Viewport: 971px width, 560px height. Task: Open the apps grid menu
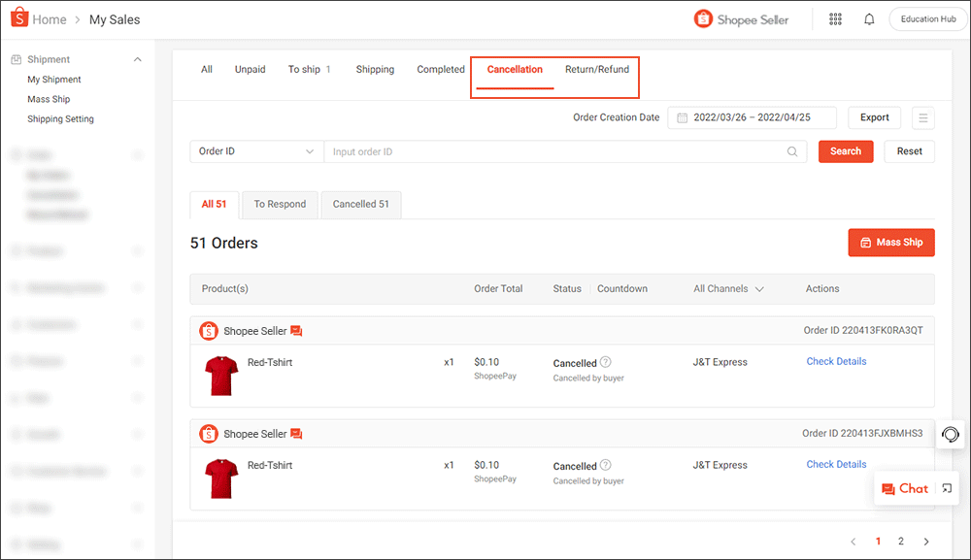click(x=835, y=18)
